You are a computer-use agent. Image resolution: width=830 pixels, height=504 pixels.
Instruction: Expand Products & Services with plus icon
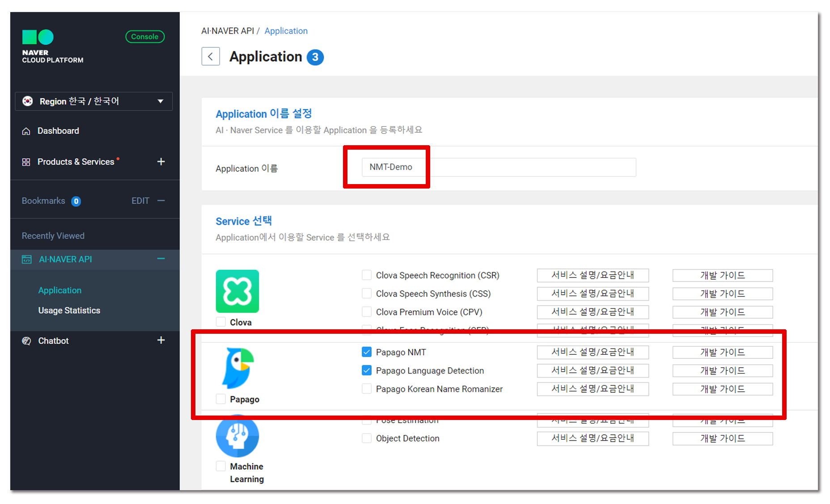pyautogui.click(x=161, y=162)
